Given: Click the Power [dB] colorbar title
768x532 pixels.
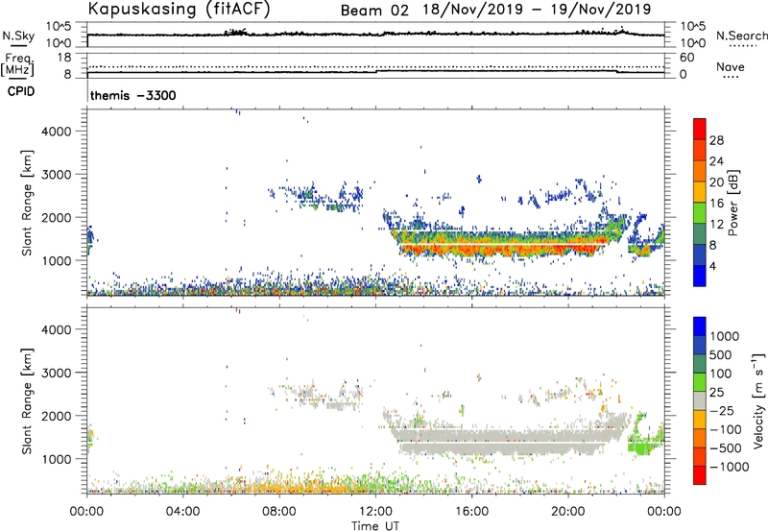Looking at the screenshot, I should pos(732,203).
